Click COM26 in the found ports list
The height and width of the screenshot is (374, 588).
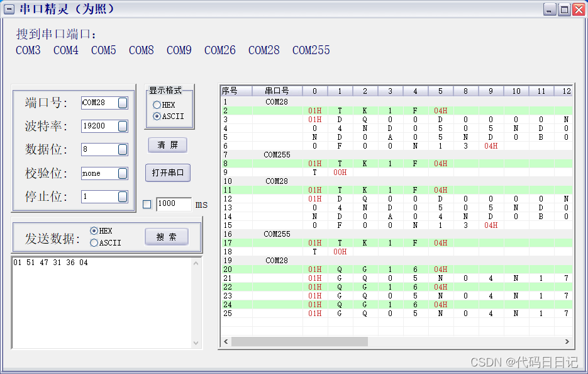(x=219, y=50)
